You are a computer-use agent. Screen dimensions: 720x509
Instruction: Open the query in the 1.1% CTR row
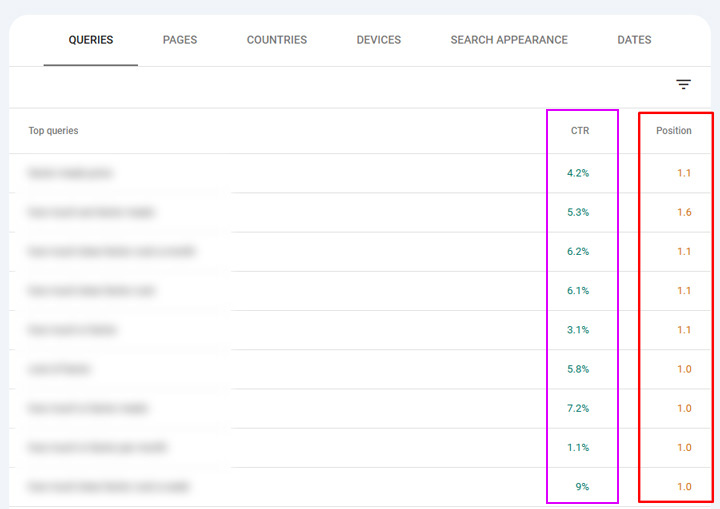coord(97,447)
